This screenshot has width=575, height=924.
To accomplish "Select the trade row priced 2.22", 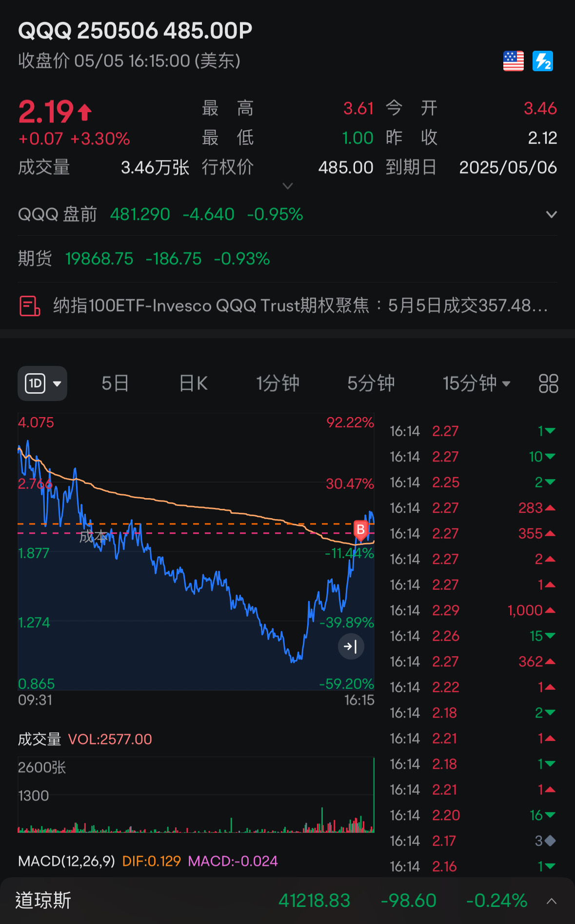I will point(473,687).
